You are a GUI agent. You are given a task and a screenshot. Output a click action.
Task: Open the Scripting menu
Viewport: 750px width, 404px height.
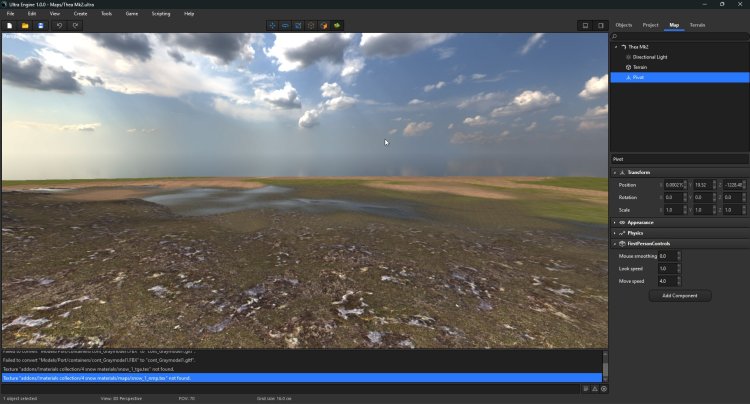(x=160, y=14)
